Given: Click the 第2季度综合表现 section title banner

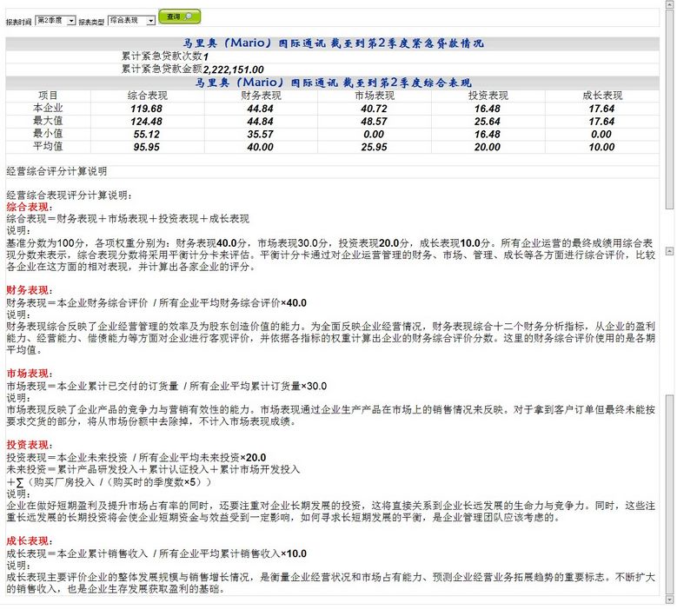Looking at the screenshot, I should 333,83.
